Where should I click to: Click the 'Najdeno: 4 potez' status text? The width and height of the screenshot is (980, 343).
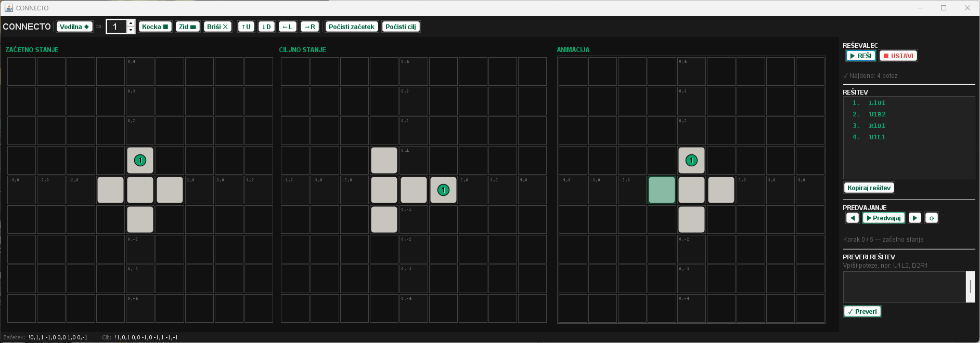(870, 76)
